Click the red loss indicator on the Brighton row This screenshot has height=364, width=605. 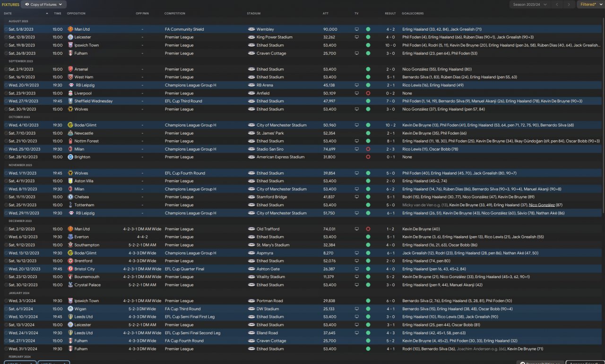[x=368, y=157]
